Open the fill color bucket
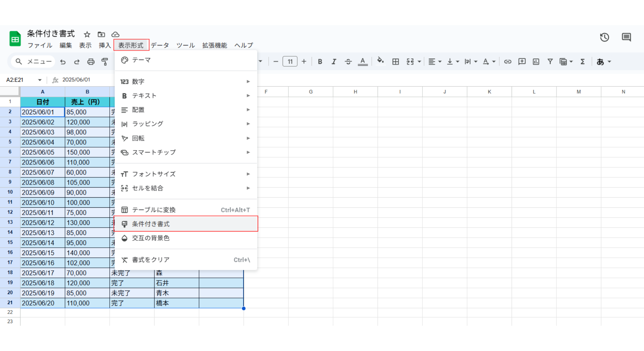Viewport: 644px width, 351px height. point(380,61)
